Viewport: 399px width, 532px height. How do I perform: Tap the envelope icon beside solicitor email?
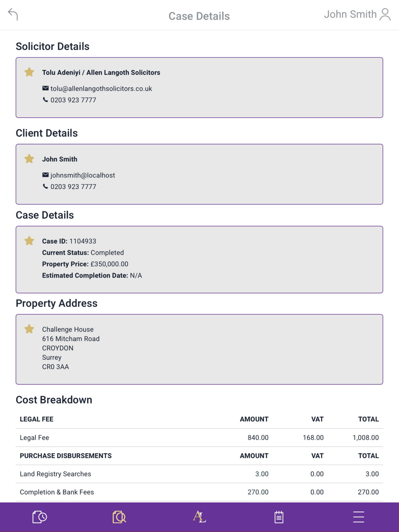point(45,88)
